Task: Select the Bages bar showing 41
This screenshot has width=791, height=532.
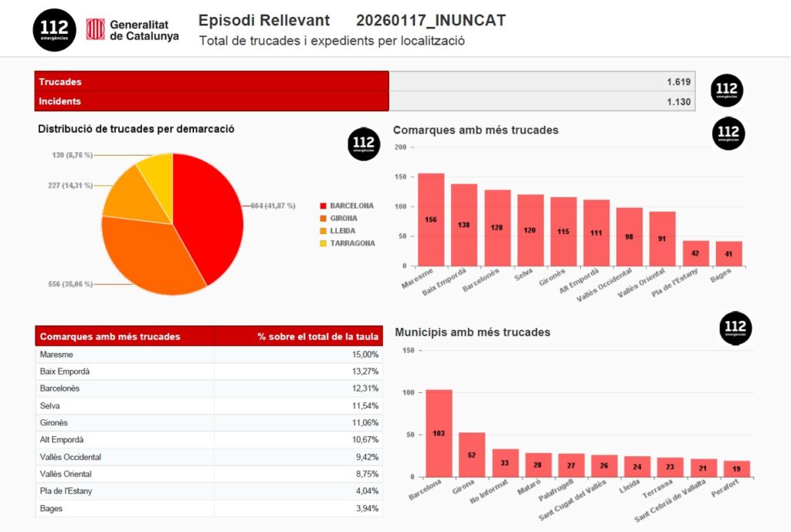Action: pos(729,253)
